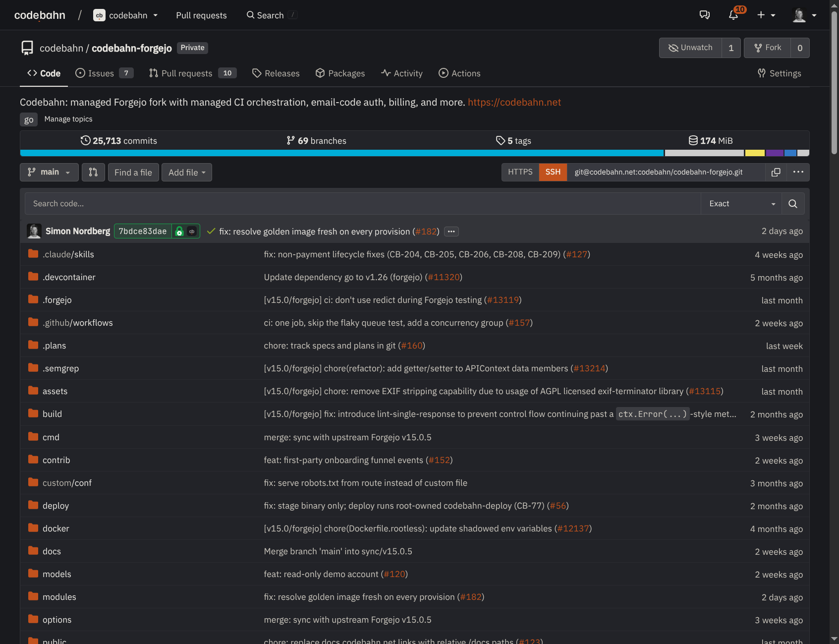Click the commit status checkmark icon
This screenshot has width=839, height=644.
[x=211, y=231]
